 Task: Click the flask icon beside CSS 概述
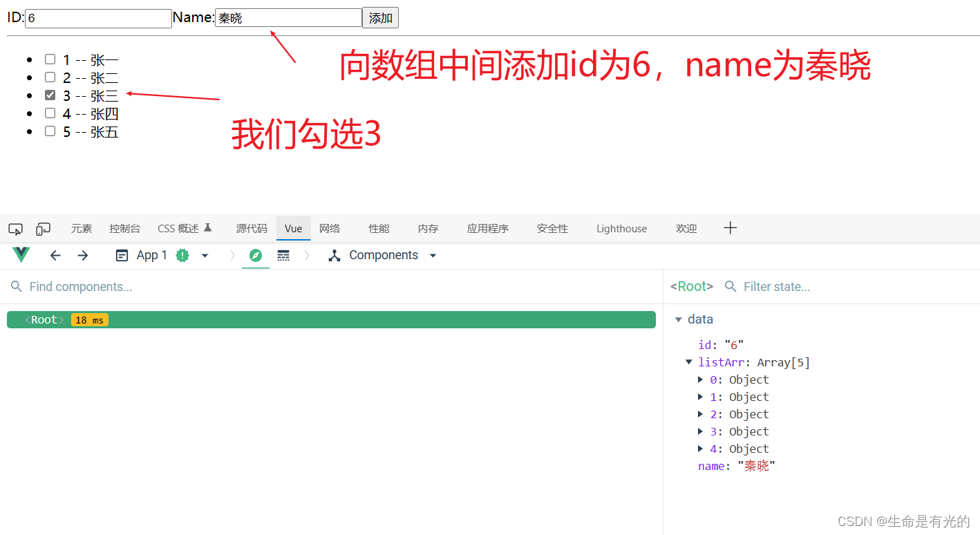(x=207, y=227)
